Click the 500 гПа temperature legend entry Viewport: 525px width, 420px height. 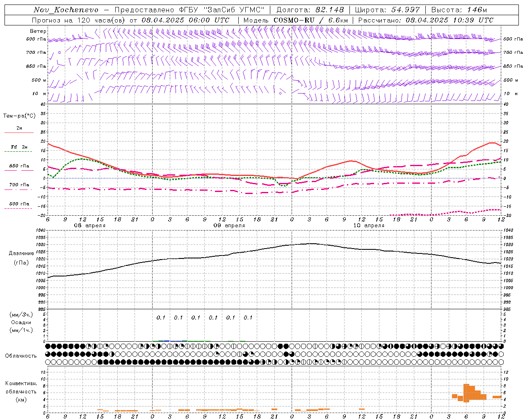tap(19, 204)
